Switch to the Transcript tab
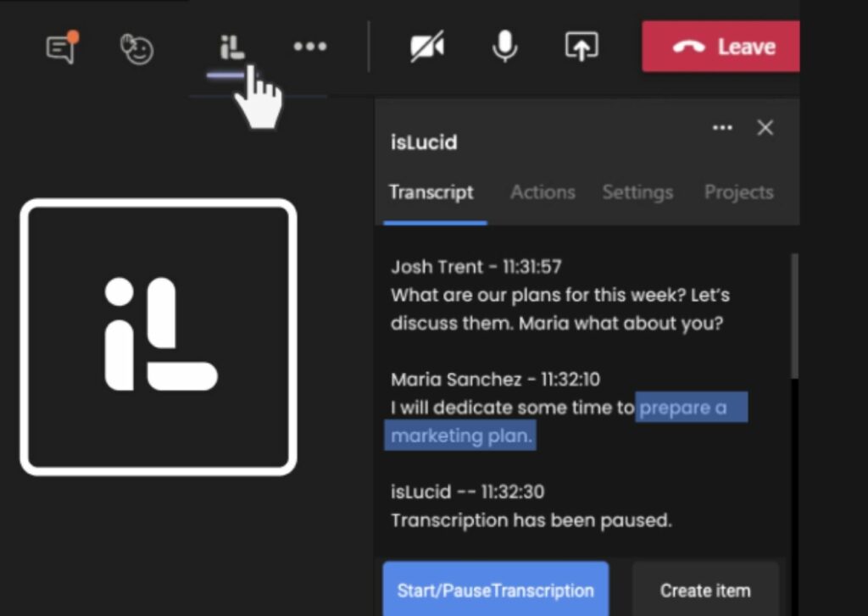868x616 pixels. tap(431, 192)
